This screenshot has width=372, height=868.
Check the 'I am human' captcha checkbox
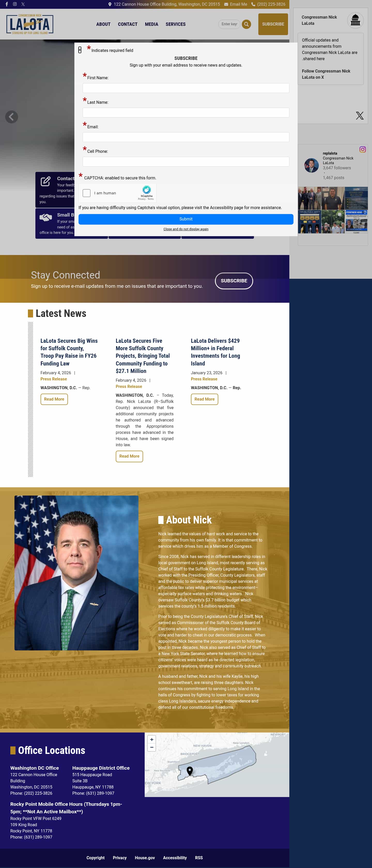(x=87, y=193)
